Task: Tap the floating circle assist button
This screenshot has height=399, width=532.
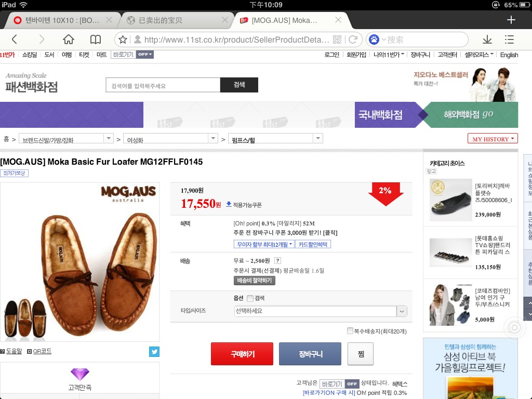Action: (514, 327)
